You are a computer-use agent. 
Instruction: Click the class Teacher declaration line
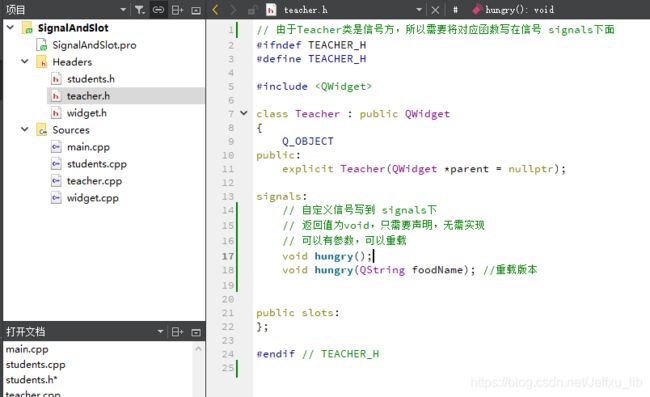(353, 114)
